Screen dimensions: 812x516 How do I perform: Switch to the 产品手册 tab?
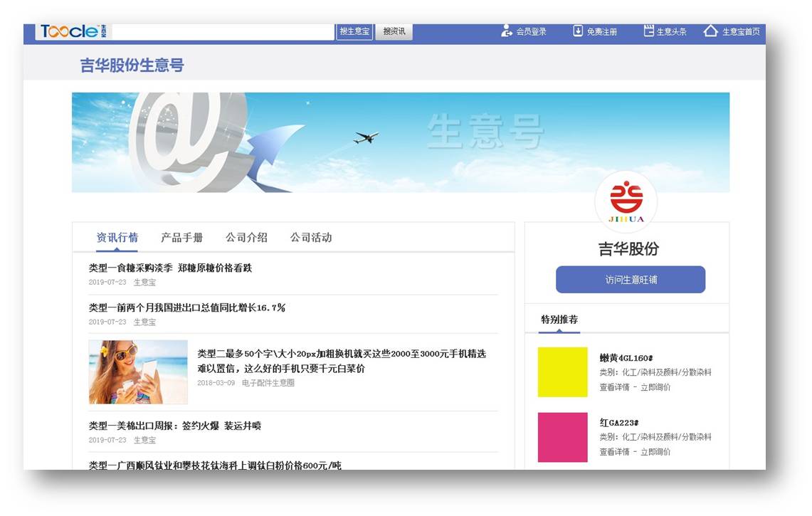pyautogui.click(x=181, y=237)
